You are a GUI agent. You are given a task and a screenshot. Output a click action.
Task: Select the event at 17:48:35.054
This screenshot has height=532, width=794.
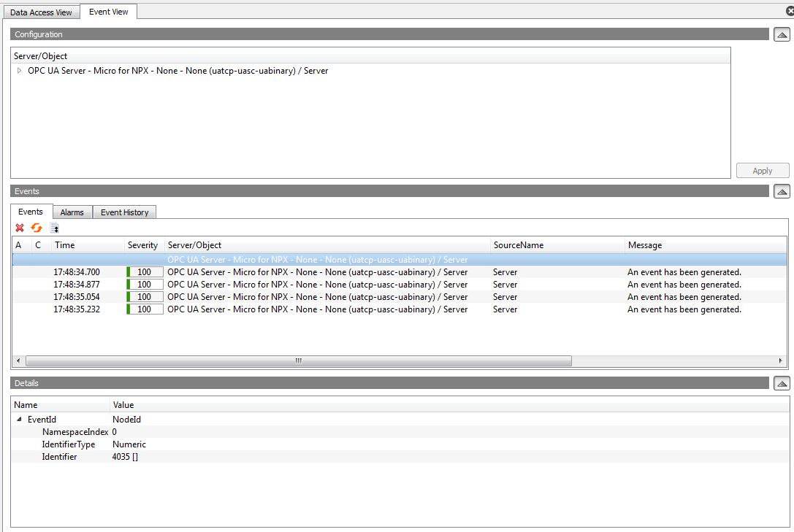(399, 297)
